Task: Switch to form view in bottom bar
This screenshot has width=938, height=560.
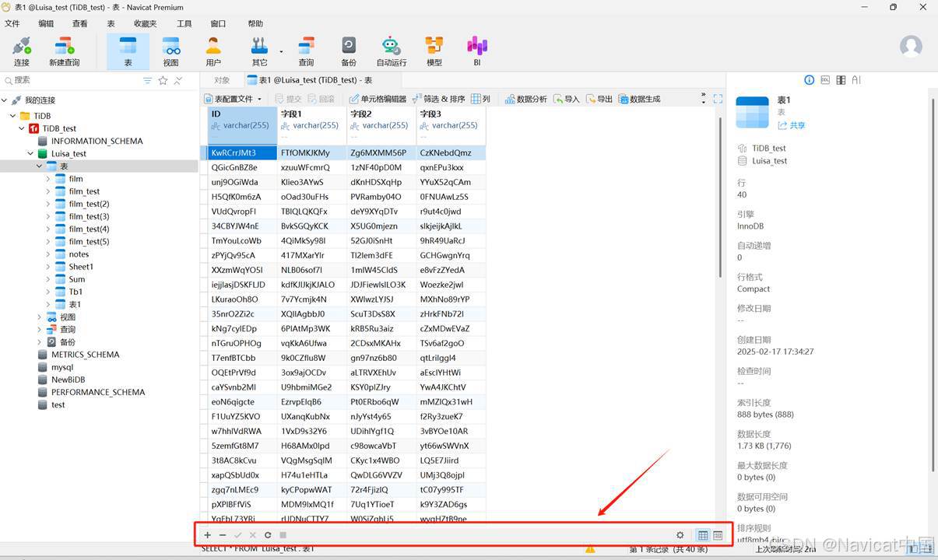Action: [x=718, y=535]
